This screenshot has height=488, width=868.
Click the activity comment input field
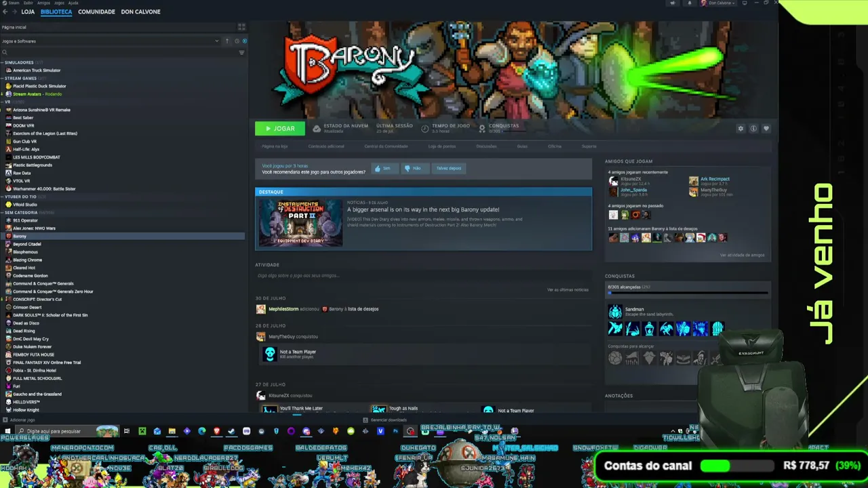tap(423, 276)
